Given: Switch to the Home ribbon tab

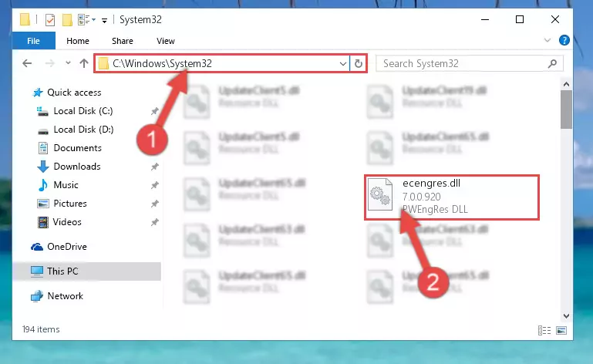Looking at the screenshot, I should click(78, 41).
